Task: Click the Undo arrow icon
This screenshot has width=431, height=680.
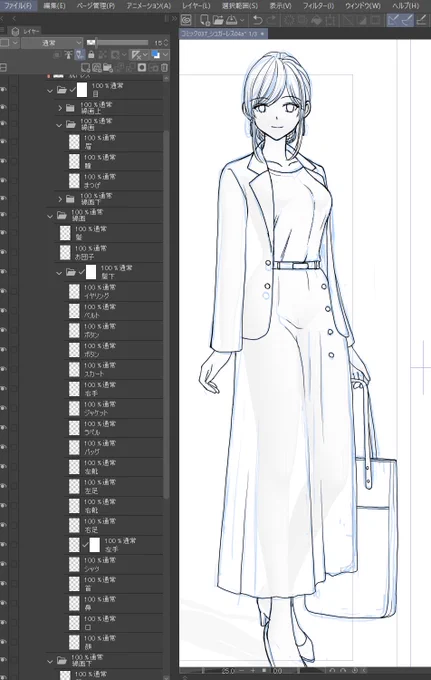Action: pos(258,20)
